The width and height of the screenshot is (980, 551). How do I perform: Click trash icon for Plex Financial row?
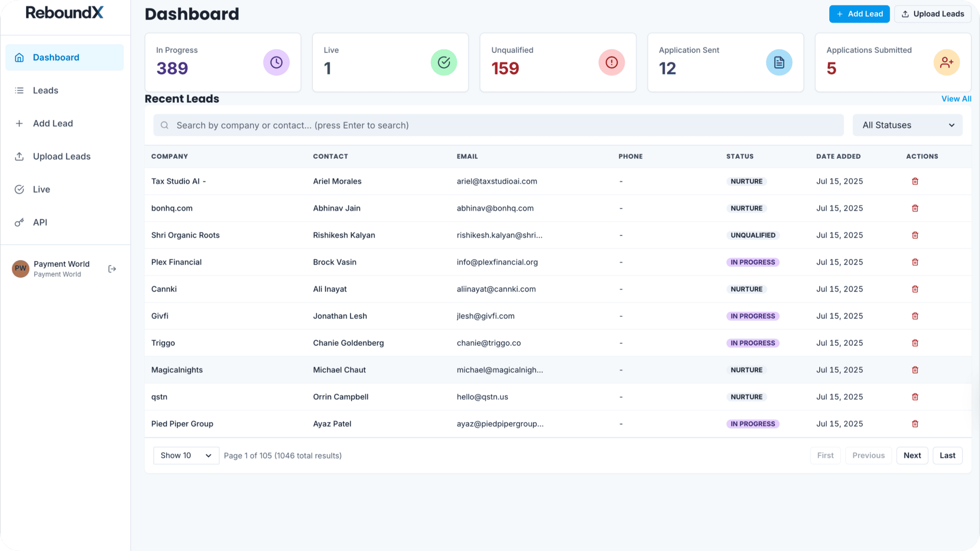click(x=915, y=262)
